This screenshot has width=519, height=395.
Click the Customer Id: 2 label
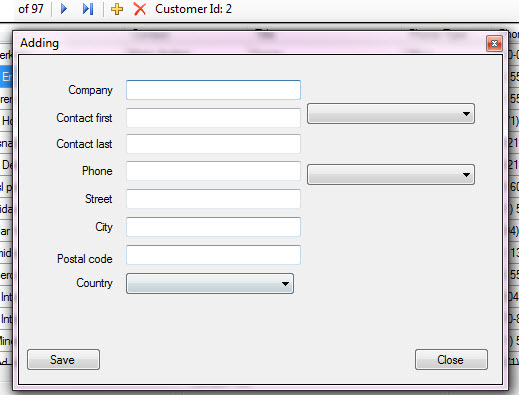[193, 9]
